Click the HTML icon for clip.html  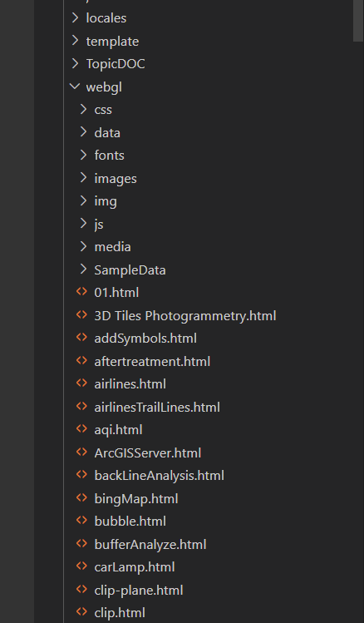point(81,612)
